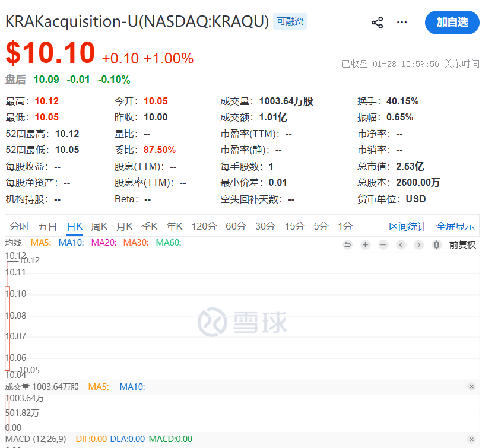This screenshot has height=448, width=498.
Task: Open the 前复权 adjustment dropdown
Action: (x=462, y=244)
